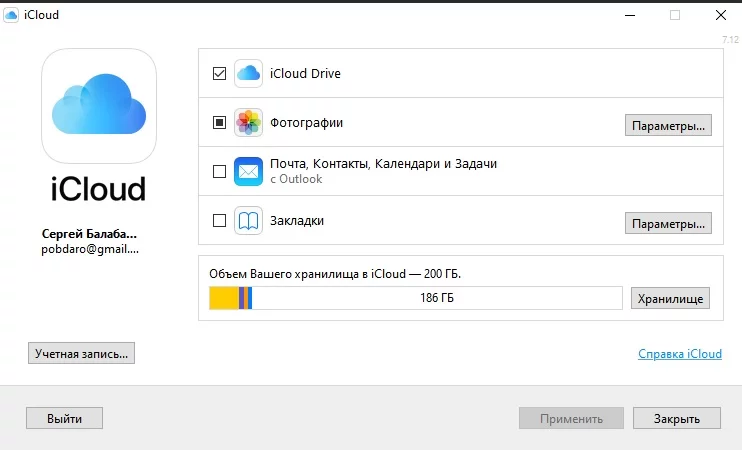Click the Mail envelope icon

248,172
